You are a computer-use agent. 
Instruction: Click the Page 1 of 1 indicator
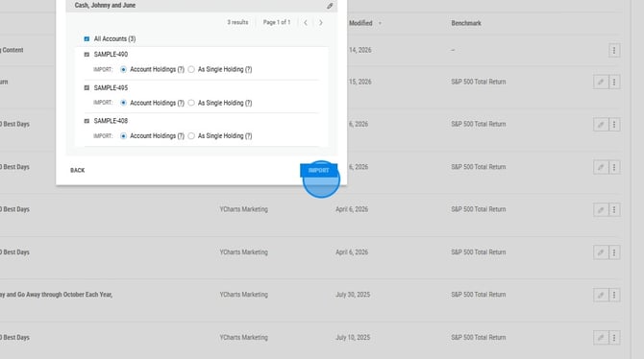tap(277, 22)
